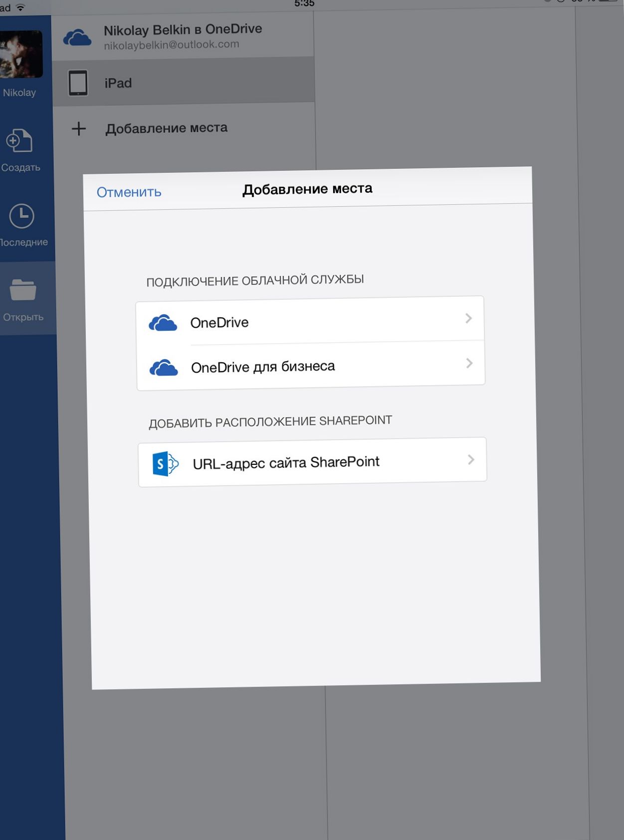
Task: Select the iPad location row
Action: point(183,82)
